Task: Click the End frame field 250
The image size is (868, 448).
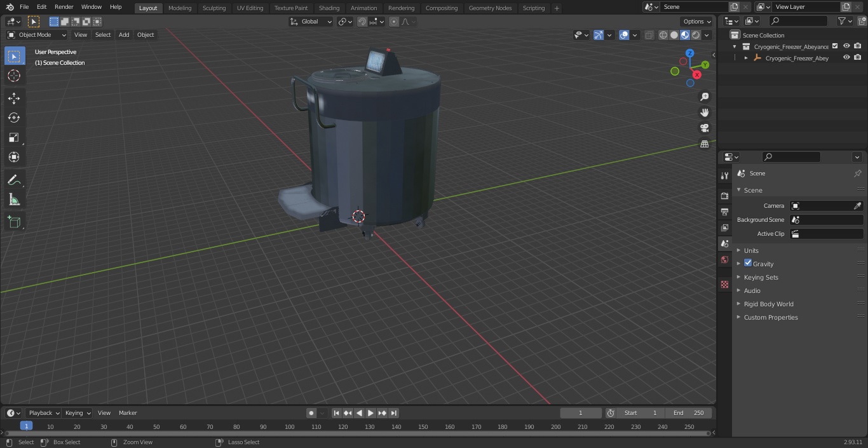Action: [689, 413]
